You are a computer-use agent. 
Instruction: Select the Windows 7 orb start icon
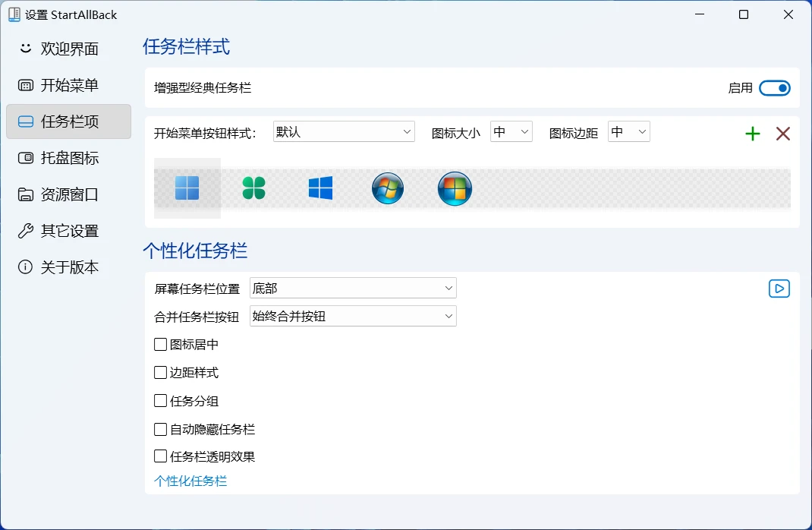coord(388,188)
